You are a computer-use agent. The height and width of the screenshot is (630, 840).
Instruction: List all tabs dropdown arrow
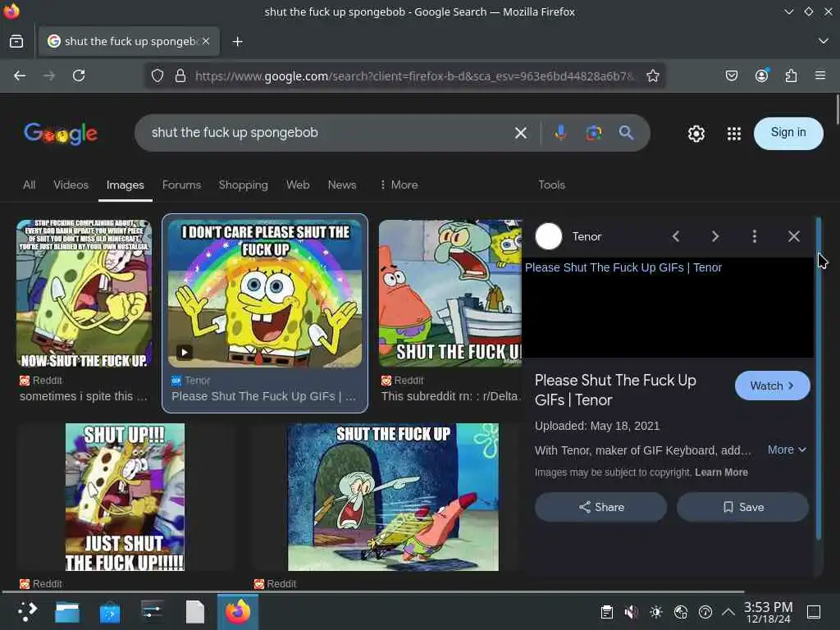click(x=824, y=41)
